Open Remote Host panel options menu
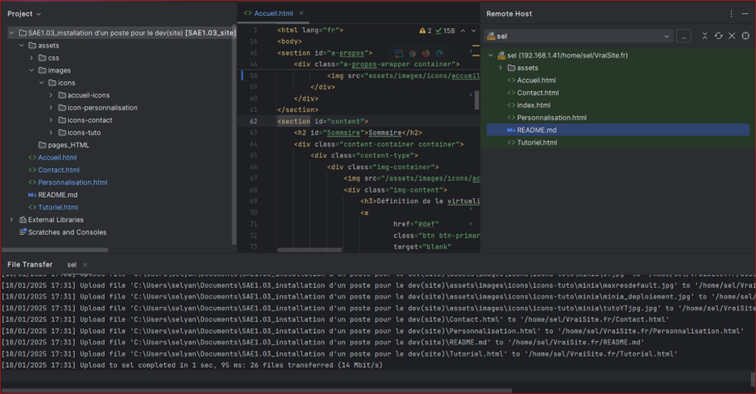 (x=731, y=14)
